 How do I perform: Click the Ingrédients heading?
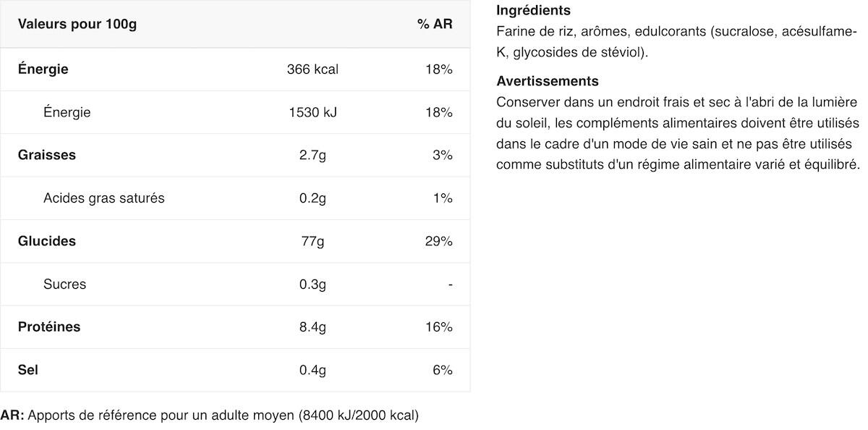[534, 11]
